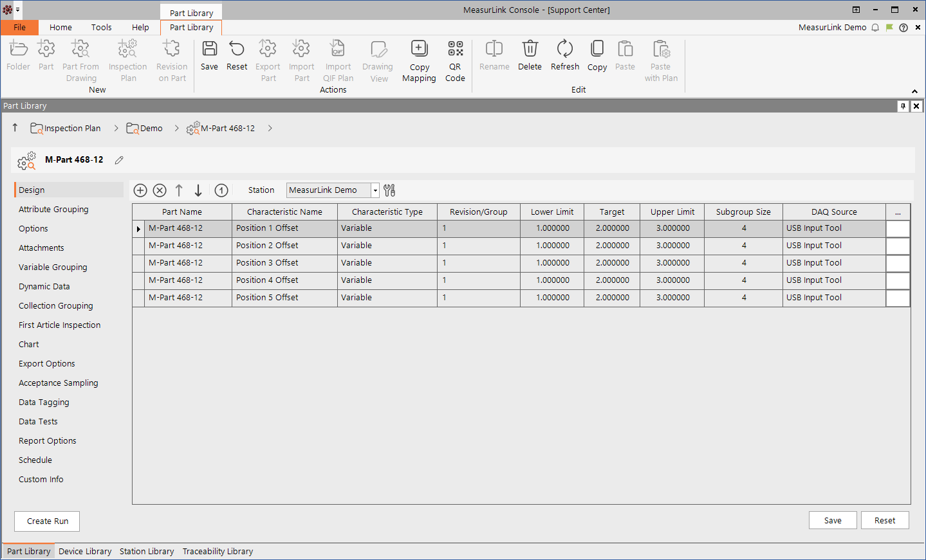Sort by Characteristic Name column header
The height and width of the screenshot is (560, 926).
[284, 212]
